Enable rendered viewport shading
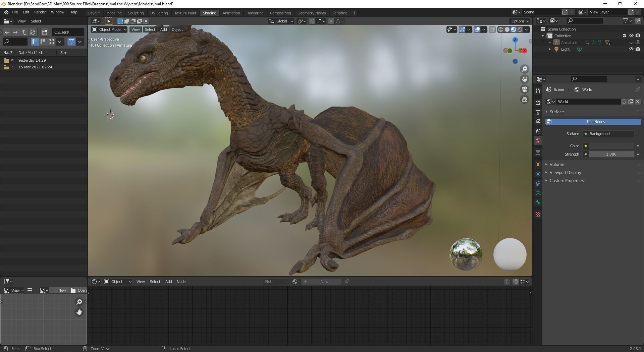The image size is (644, 352). (520, 30)
